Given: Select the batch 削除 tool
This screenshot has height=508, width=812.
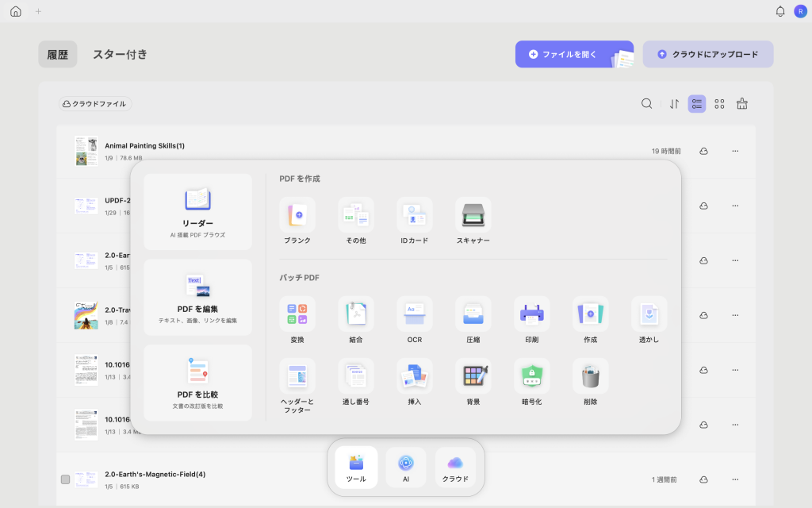Looking at the screenshot, I should coord(590,382).
